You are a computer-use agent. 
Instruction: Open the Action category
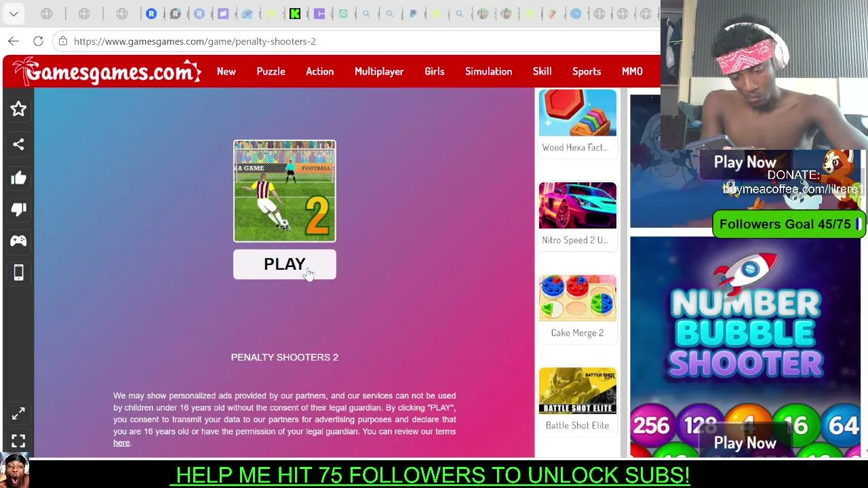point(319,71)
